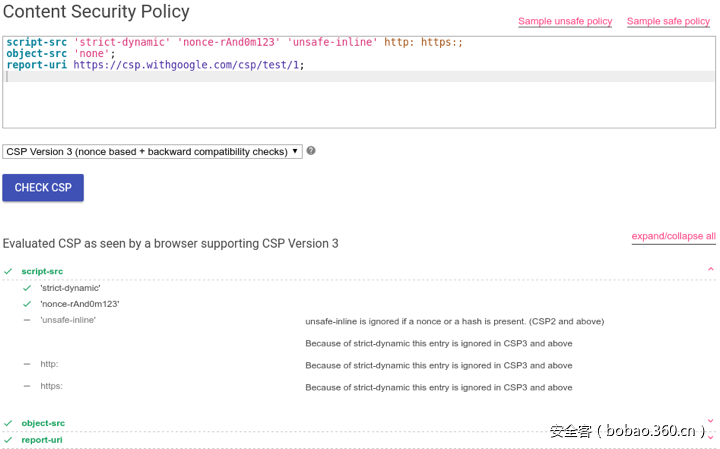Click the expand/collapse all link
This screenshot has height=449, width=720.
click(x=673, y=237)
